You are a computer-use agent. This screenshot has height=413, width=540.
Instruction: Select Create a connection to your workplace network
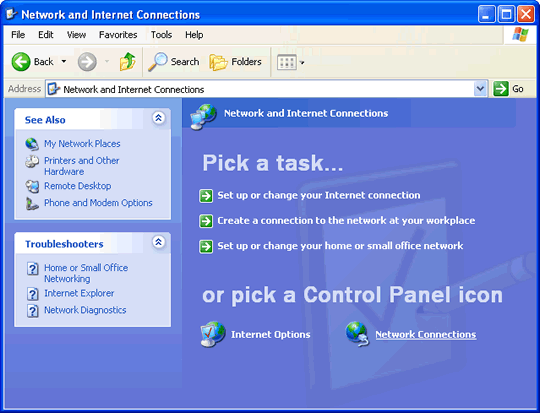(346, 220)
